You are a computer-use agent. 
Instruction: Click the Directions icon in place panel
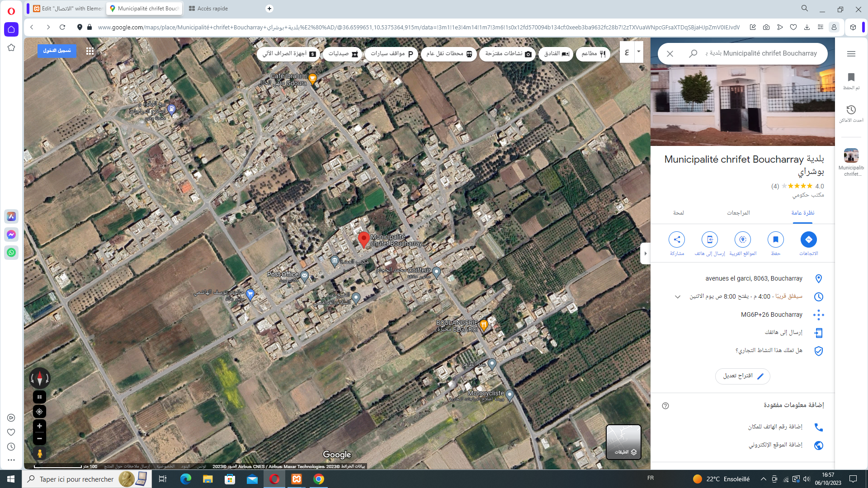(808, 239)
